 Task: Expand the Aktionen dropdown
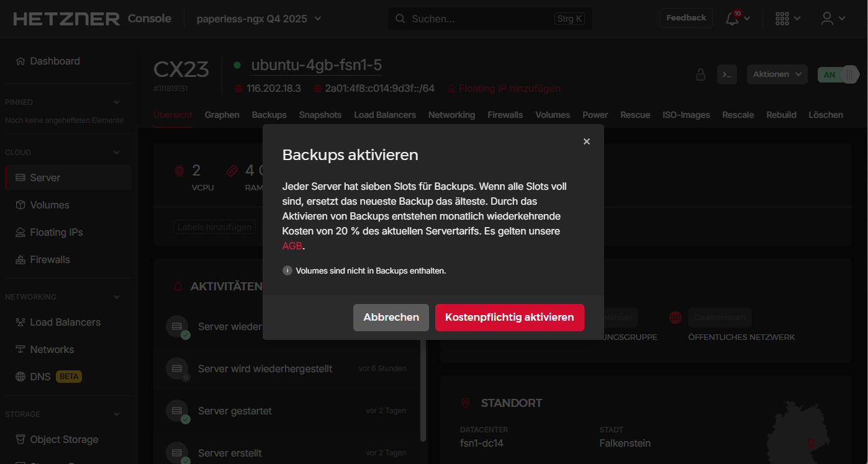pos(777,74)
